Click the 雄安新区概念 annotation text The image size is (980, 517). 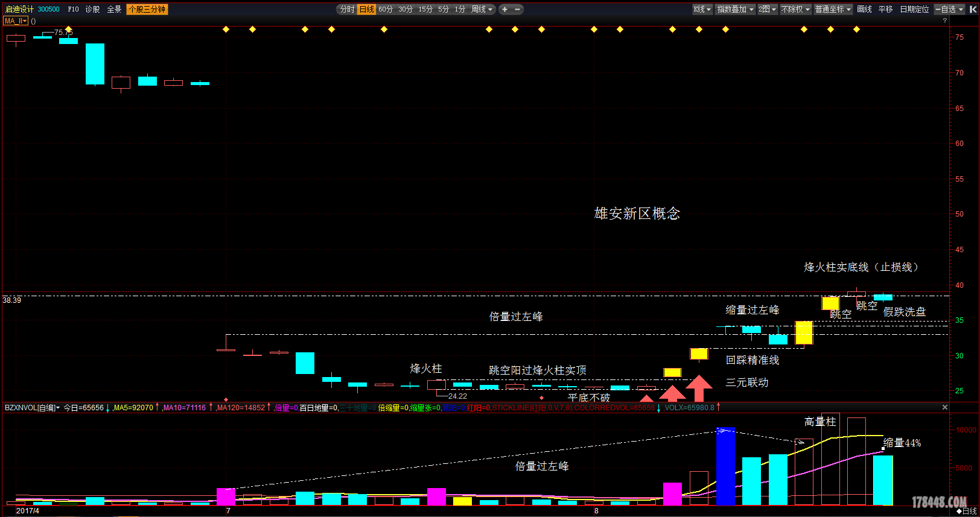pyautogui.click(x=637, y=214)
